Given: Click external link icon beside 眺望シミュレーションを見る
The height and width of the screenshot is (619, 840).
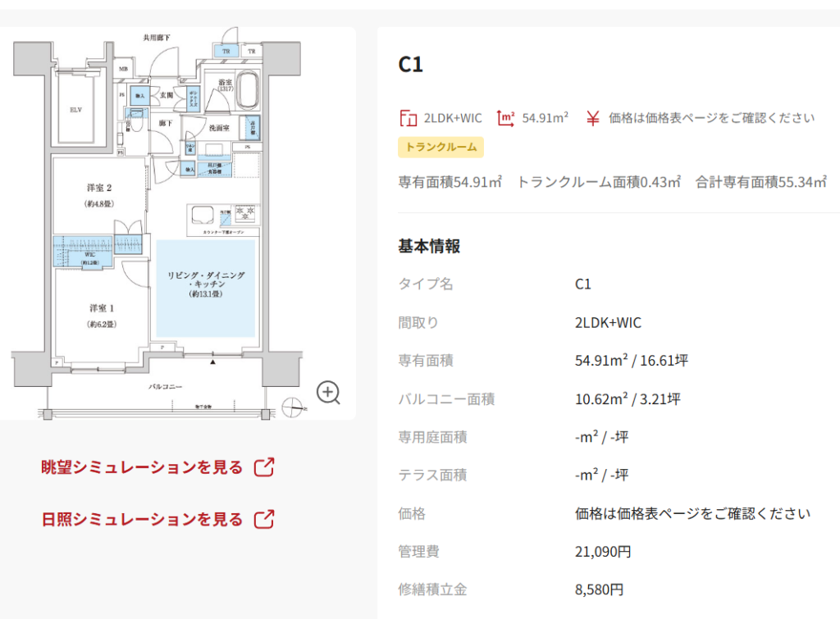Looking at the screenshot, I should 264,467.
